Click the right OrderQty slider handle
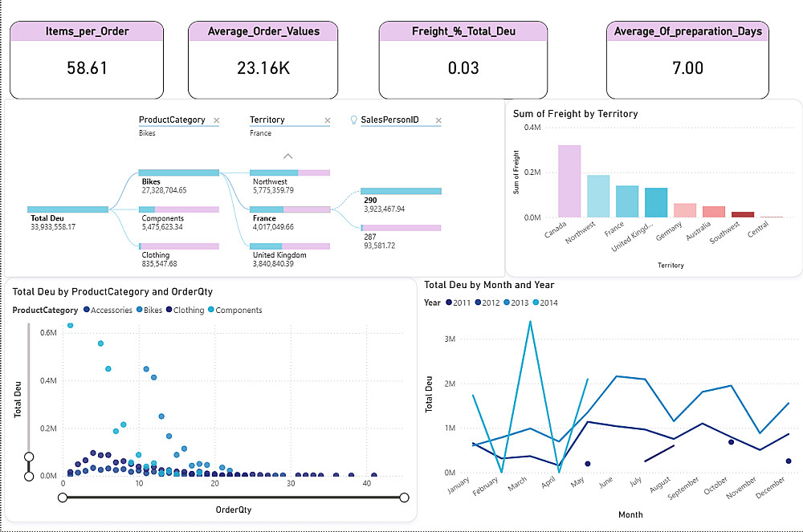Screen dimensions: 803x532 click(x=404, y=497)
